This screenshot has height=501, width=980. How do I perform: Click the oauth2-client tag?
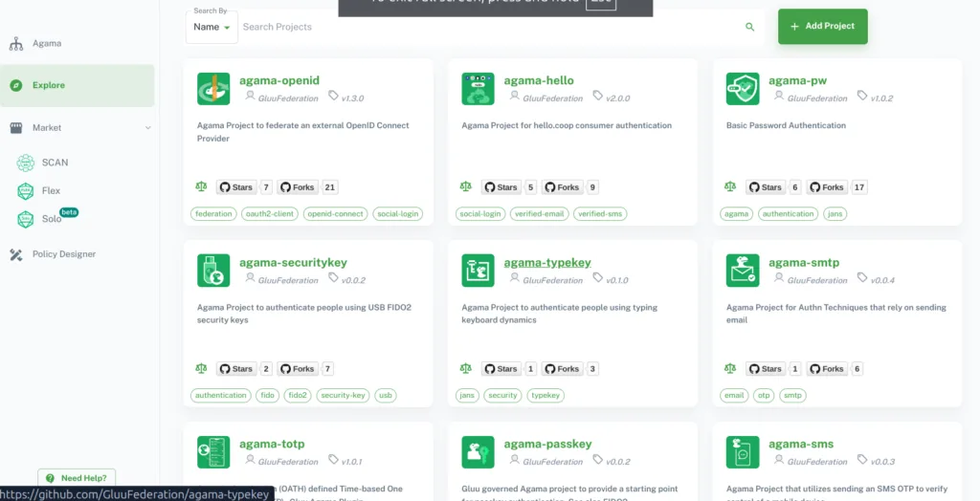point(270,213)
